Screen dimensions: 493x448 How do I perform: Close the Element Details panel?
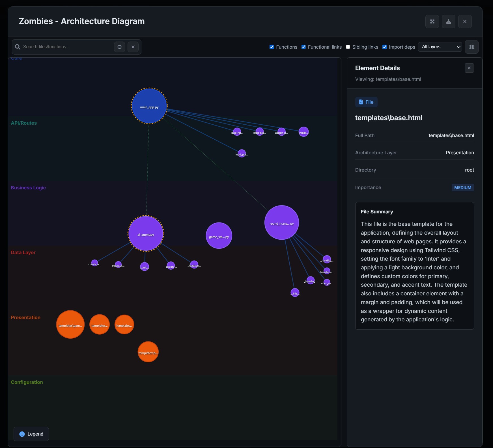coord(469,68)
